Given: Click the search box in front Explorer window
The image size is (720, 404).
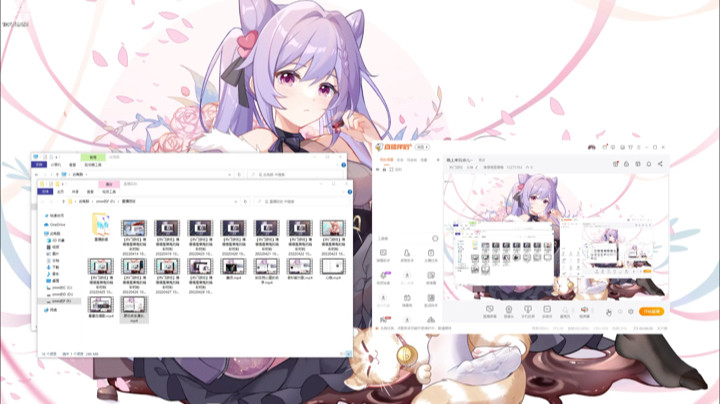Looking at the screenshot, I should [x=301, y=202].
